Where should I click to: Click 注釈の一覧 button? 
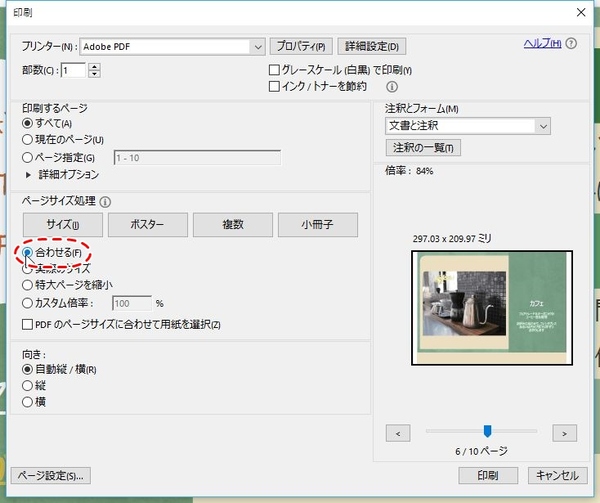[423, 148]
